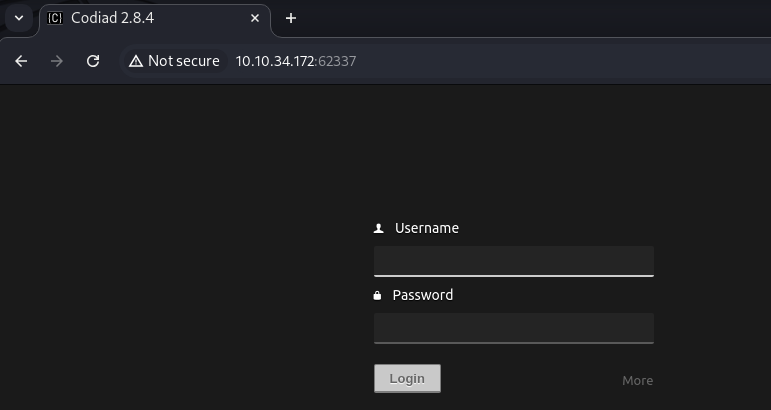The width and height of the screenshot is (771, 410).
Task: Focus the Password input field
Action: click(513, 328)
